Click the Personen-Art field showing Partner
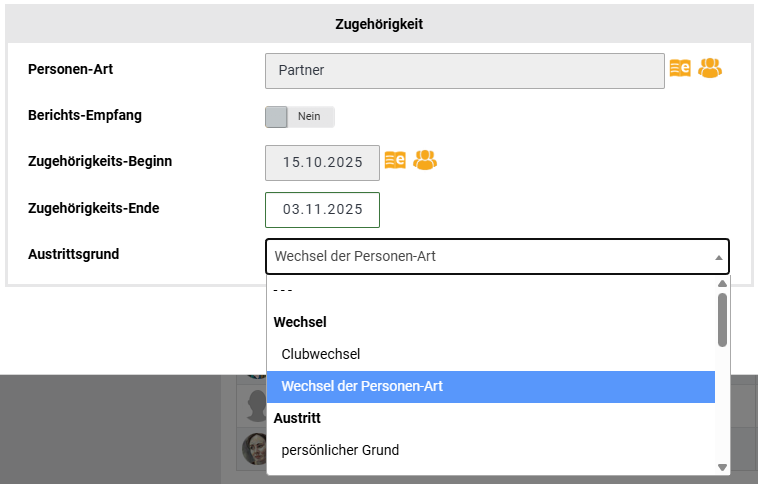This screenshot has height=484, width=758. point(464,71)
